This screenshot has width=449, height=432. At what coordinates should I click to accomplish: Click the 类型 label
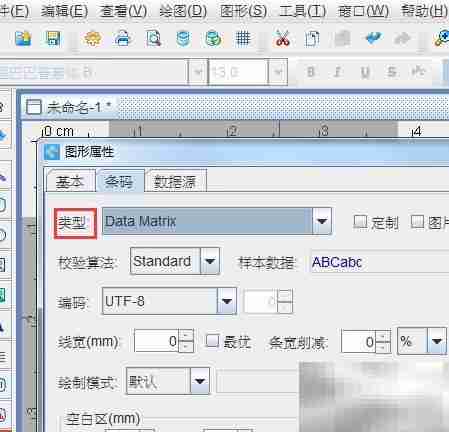[x=72, y=222]
